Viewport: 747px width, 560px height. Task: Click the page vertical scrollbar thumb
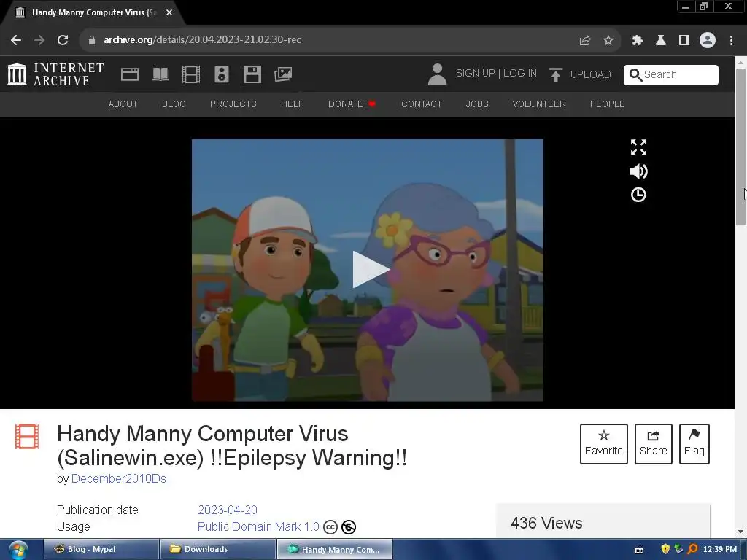740,147
